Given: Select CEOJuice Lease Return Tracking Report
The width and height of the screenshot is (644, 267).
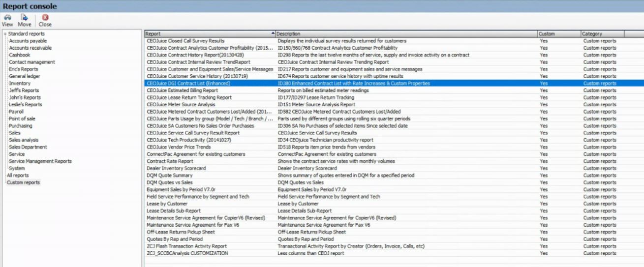Looking at the screenshot, I should pos(189,97).
